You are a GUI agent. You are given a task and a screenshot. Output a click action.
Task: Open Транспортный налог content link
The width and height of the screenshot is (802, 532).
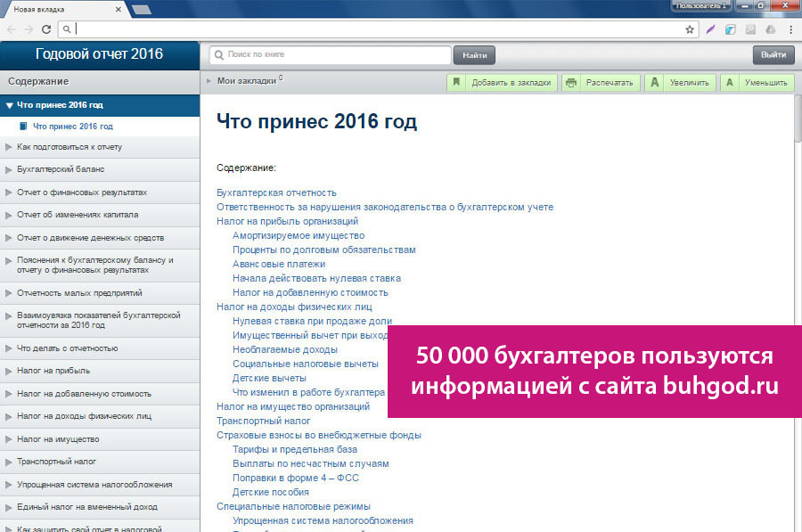click(263, 421)
